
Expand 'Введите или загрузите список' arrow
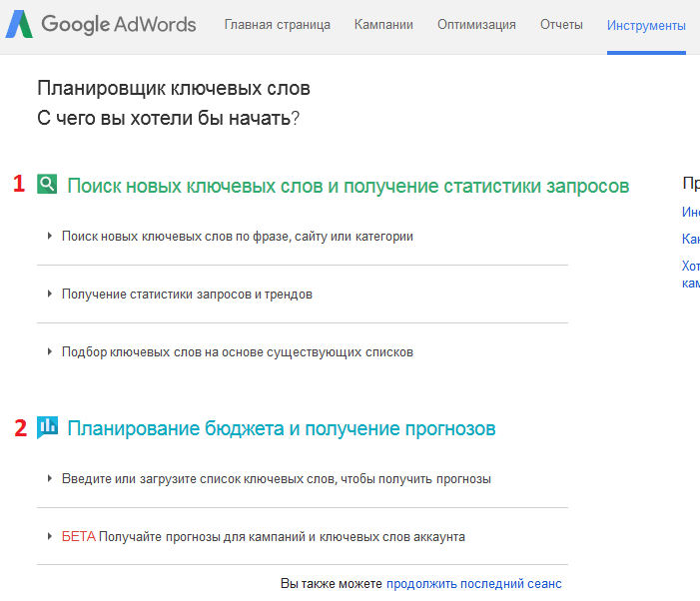click(x=49, y=478)
